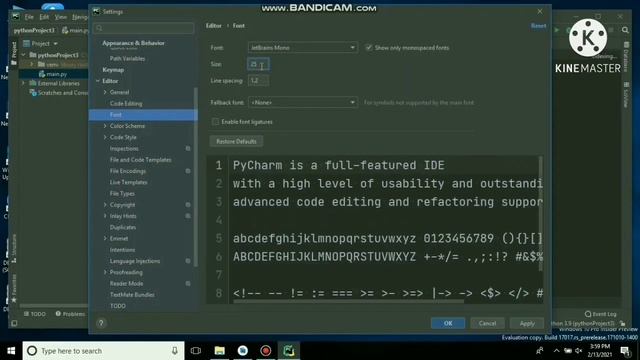The height and width of the screenshot is (360, 640).
Task: Open the PyCharm taskbar icon
Action: pos(289,351)
